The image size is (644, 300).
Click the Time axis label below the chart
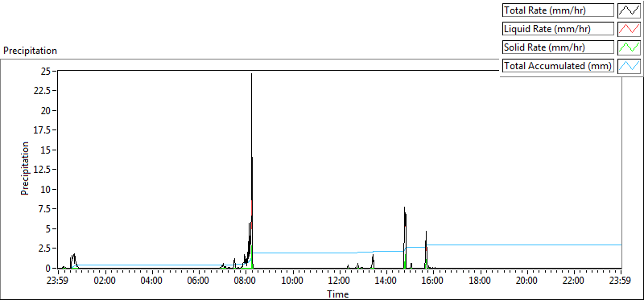[x=338, y=294]
